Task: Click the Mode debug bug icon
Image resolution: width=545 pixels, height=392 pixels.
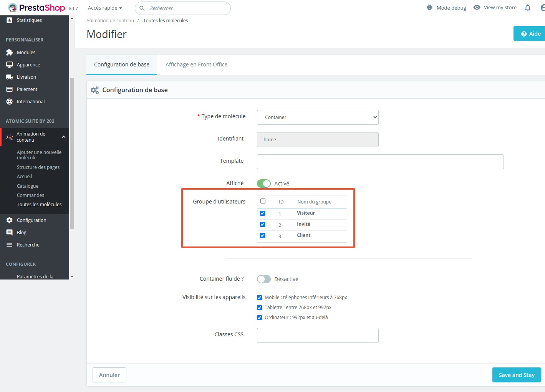Action: (x=429, y=8)
